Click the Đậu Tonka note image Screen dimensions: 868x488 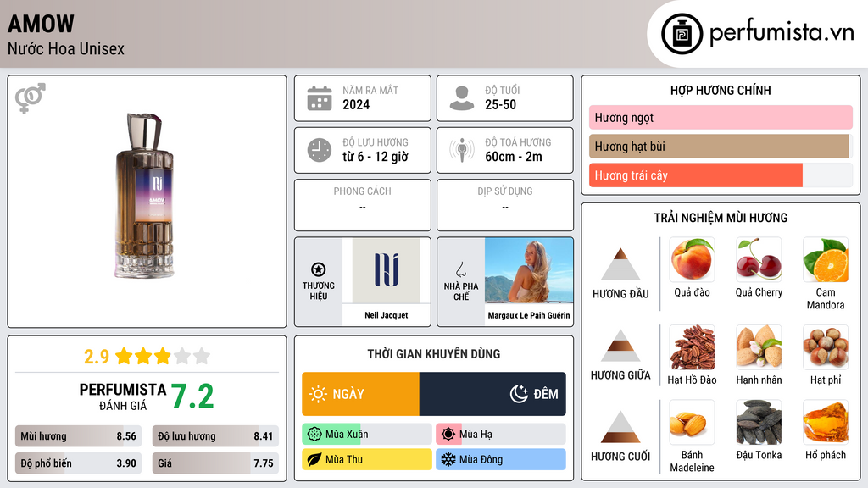click(x=759, y=422)
